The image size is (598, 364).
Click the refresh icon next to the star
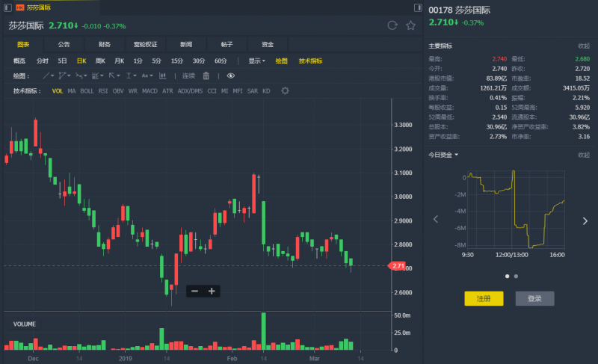[x=392, y=25]
